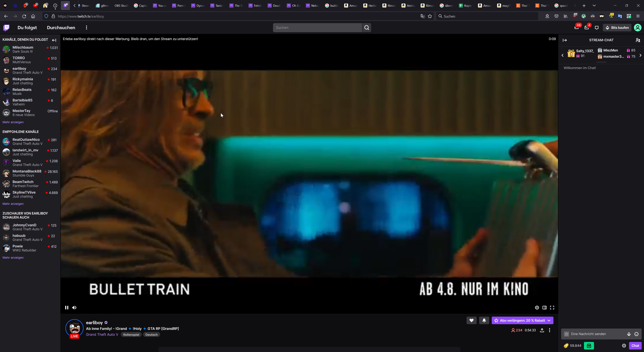Click the Twitch search magnifier button
The height and width of the screenshot is (352, 644).
pos(367,27)
